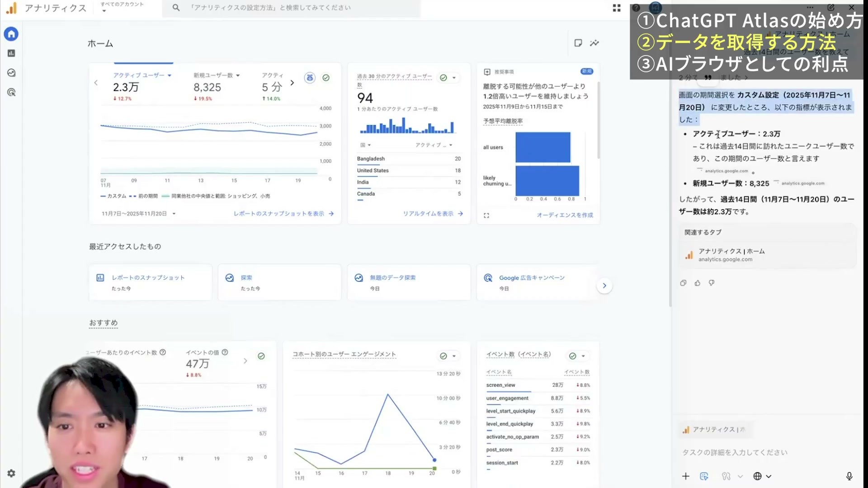This screenshot has width=868, height=488.
Task: Close the ChatGPT side panel
Action: point(852,7)
